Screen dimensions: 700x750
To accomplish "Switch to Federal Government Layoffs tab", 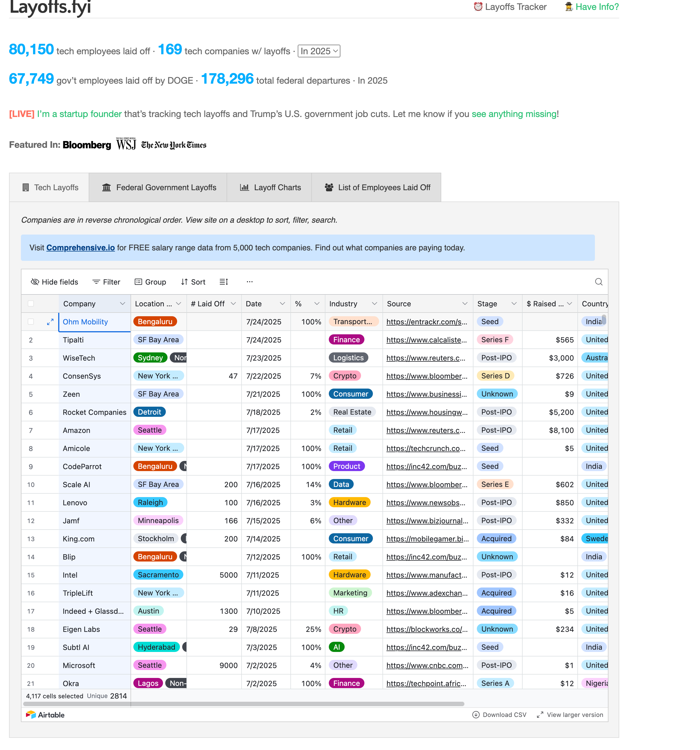I will [x=159, y=188].
